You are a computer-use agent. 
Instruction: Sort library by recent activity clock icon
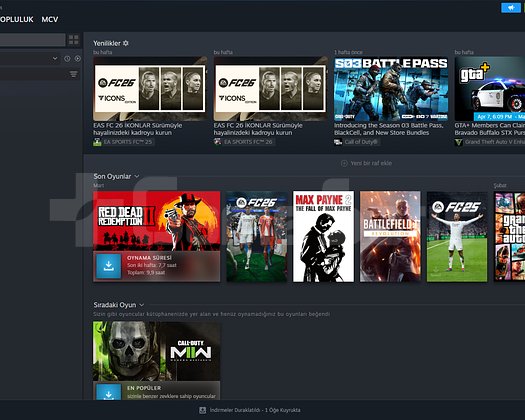pos(67,59)
